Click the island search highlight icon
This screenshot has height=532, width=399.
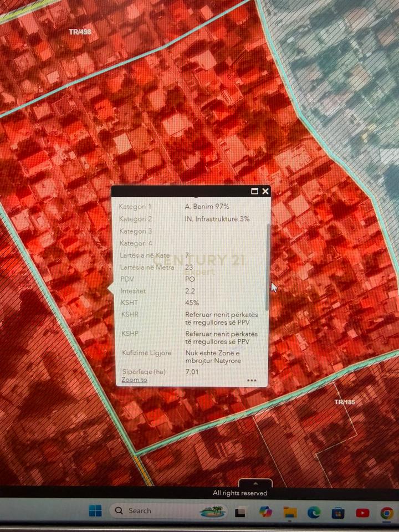coord(212,511)
